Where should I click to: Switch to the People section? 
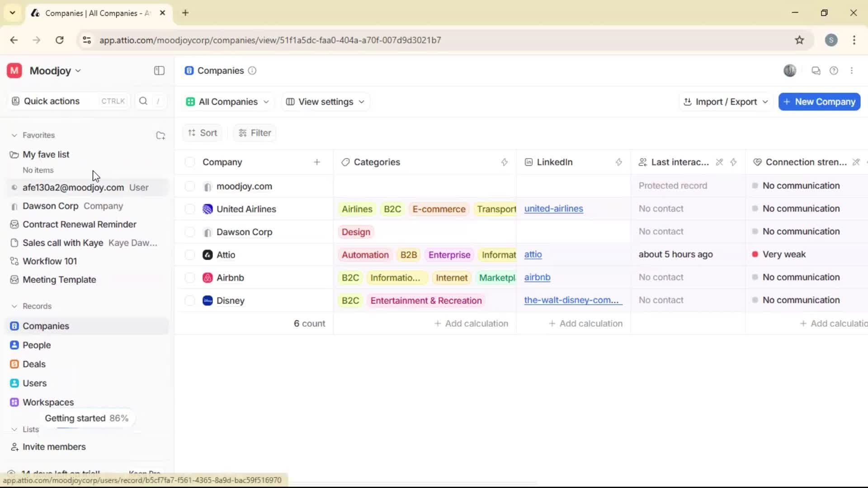pos(36,345)
